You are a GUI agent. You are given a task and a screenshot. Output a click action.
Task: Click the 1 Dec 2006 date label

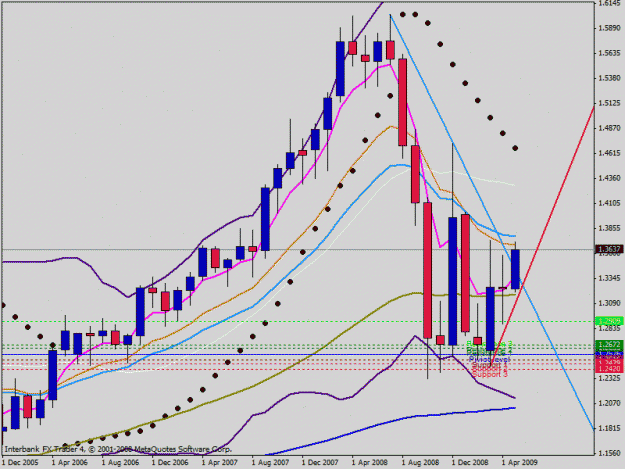coord(170,463)
